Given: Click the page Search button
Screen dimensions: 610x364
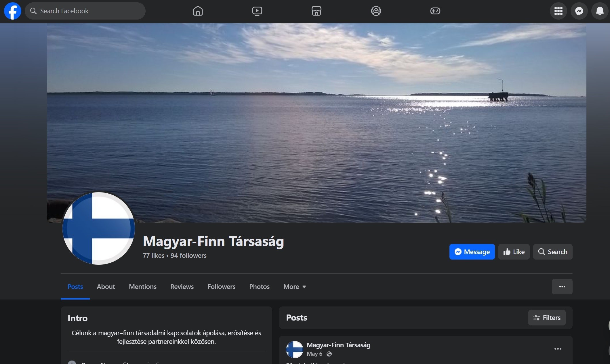Looking at the screenshot, I should [553, 252].
